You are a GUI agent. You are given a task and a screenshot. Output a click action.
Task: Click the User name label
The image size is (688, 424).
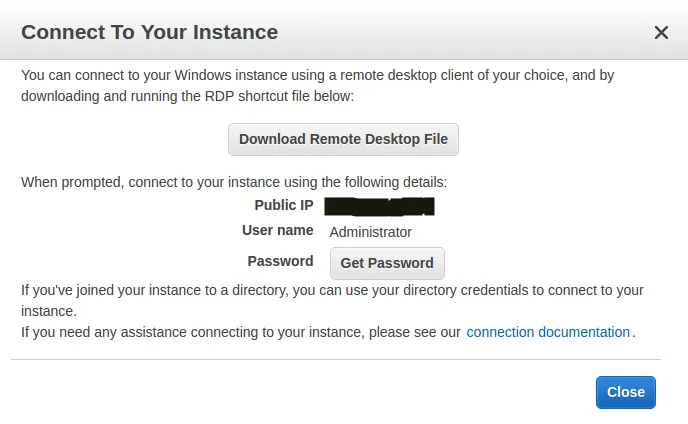click(277, 231)
